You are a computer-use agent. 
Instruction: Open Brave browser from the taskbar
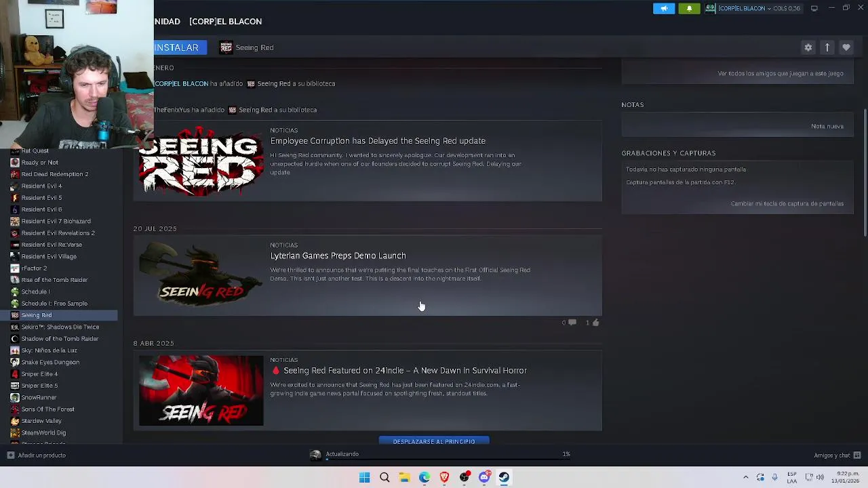coord(444,477)
